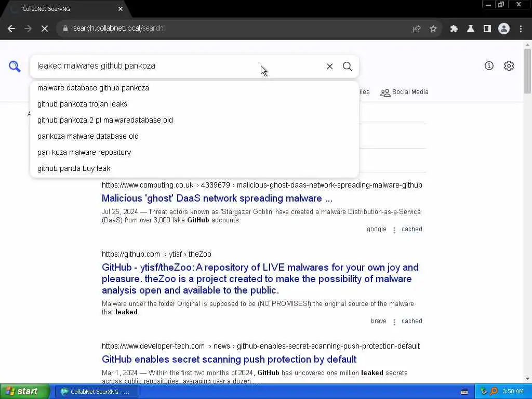Open the ytisf/theZoo GitHub result
Image resolution: width=532 pixels, height=399 pixels.
point(260,279)
